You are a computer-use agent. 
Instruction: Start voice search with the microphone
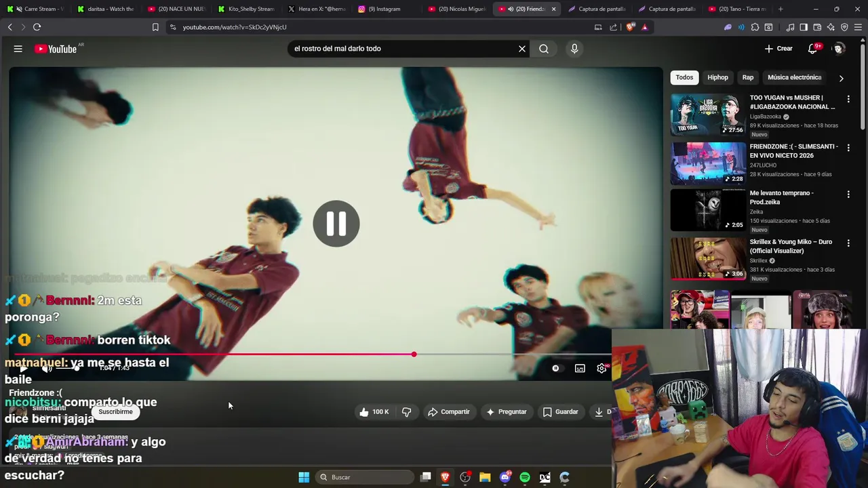point(574,49)
